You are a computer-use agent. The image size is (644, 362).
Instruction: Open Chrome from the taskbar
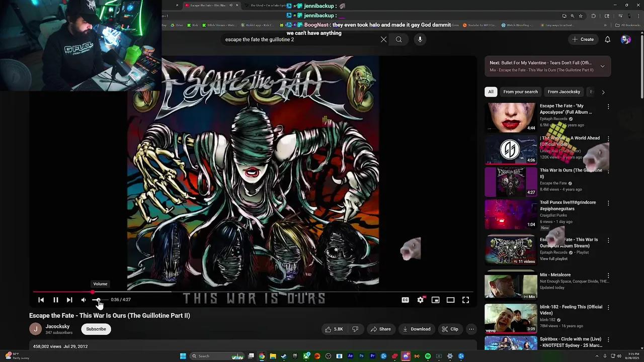(x=262, y=356)
